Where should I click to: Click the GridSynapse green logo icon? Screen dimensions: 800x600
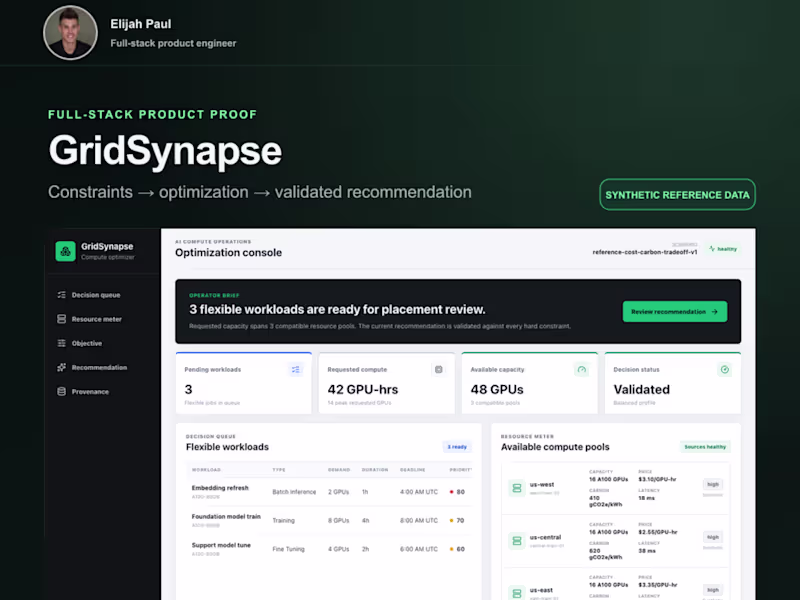click(65, 251)
